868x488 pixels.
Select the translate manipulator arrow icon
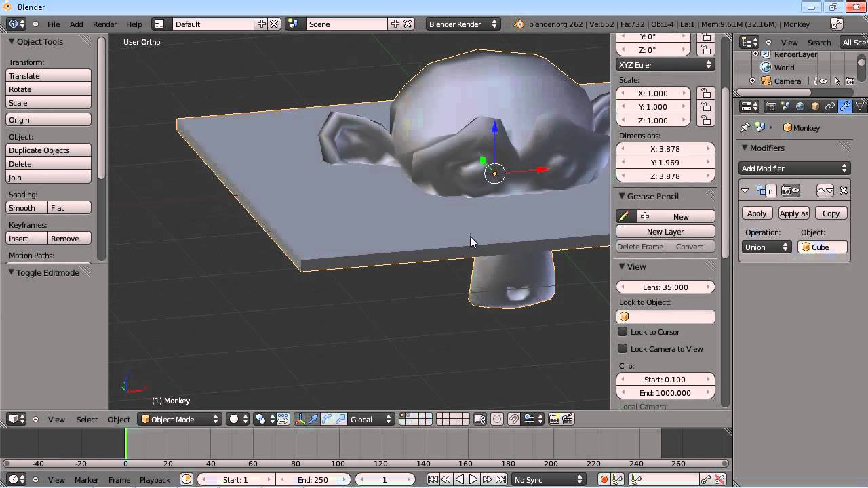313,419
